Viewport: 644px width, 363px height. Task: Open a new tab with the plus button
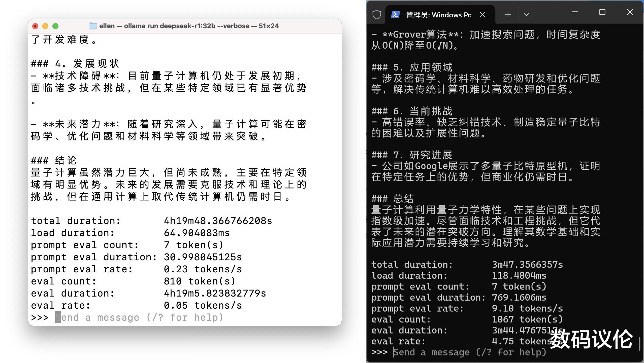508,15
